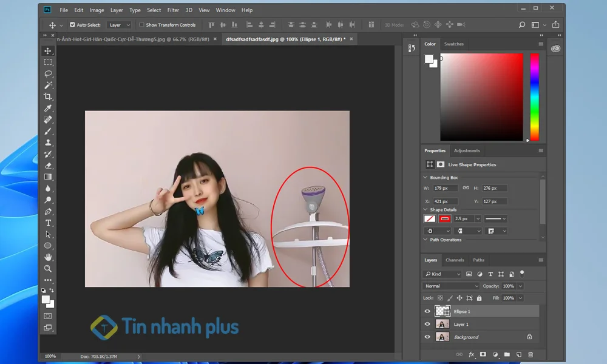Select the Type tool
607x364 pixels.
(x=48, y=223)
